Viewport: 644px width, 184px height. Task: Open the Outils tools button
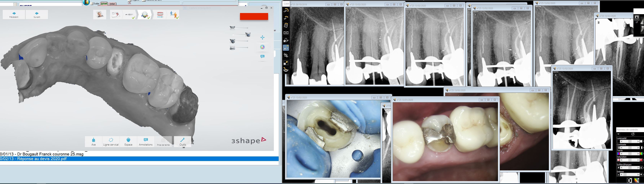tap(183, 141)
